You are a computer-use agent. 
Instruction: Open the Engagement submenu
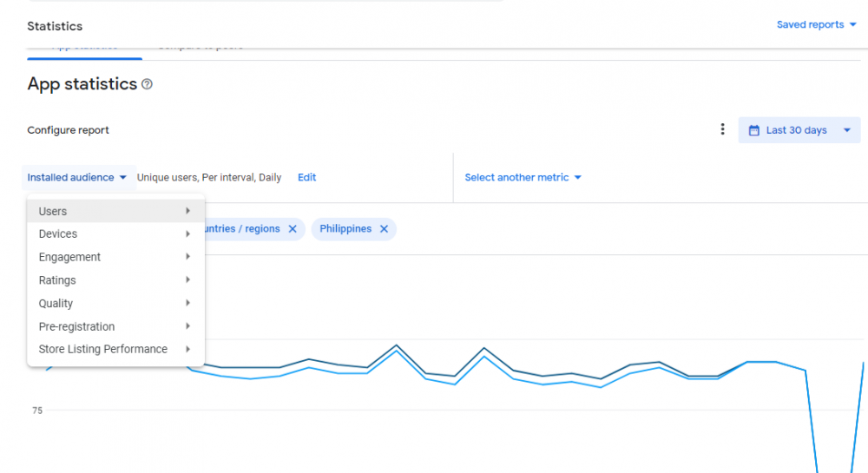115,257
